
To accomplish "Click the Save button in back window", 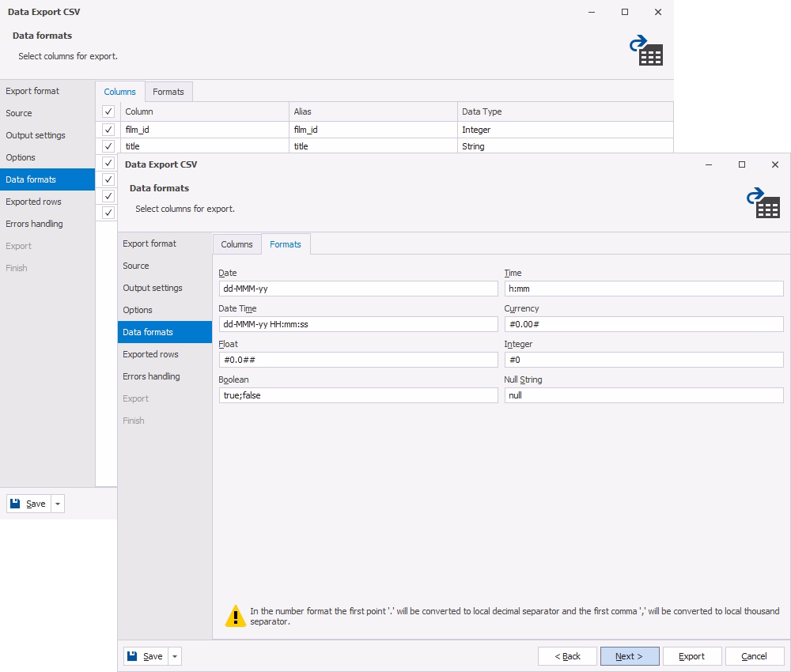I will coord(28,504).
